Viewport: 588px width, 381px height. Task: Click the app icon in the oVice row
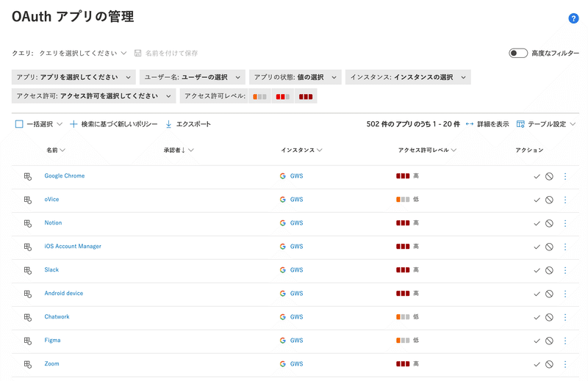pos(28,200)
